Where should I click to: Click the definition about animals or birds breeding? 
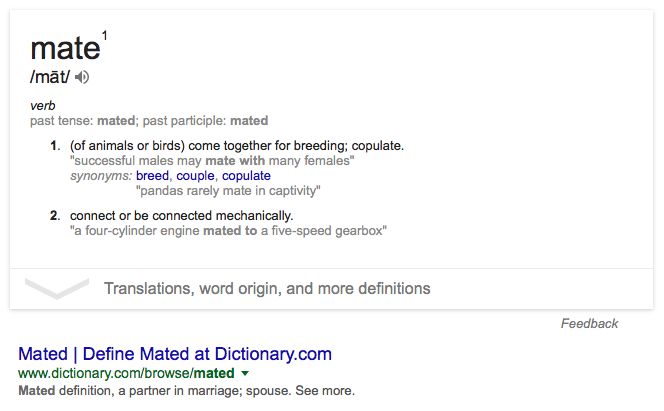[237, 146]
